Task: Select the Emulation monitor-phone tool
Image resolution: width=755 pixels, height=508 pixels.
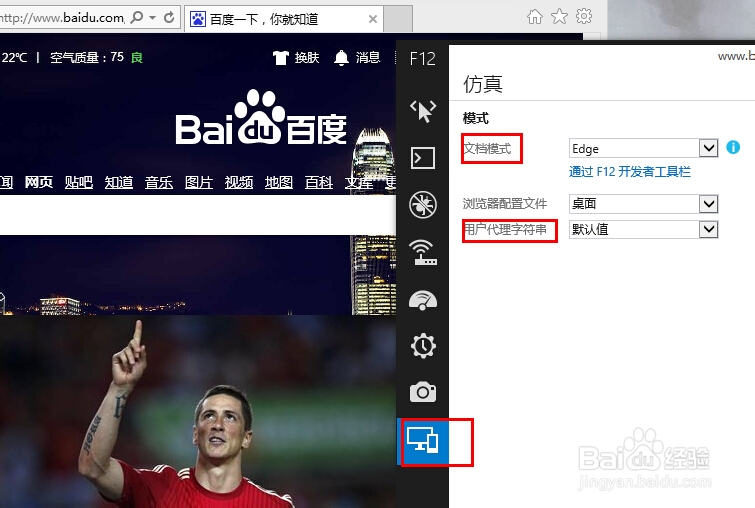Action: 423,441
